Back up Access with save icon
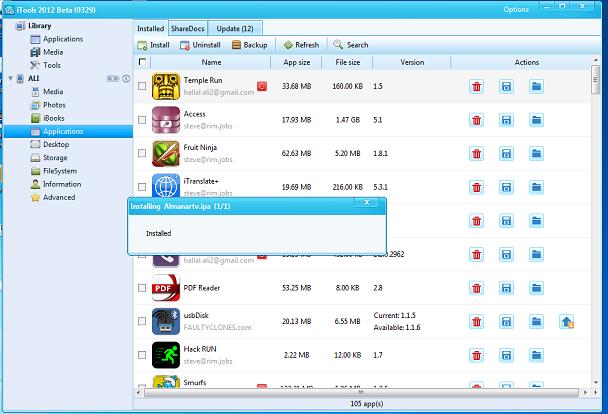 pyautogui.click(x=506, y=120)
